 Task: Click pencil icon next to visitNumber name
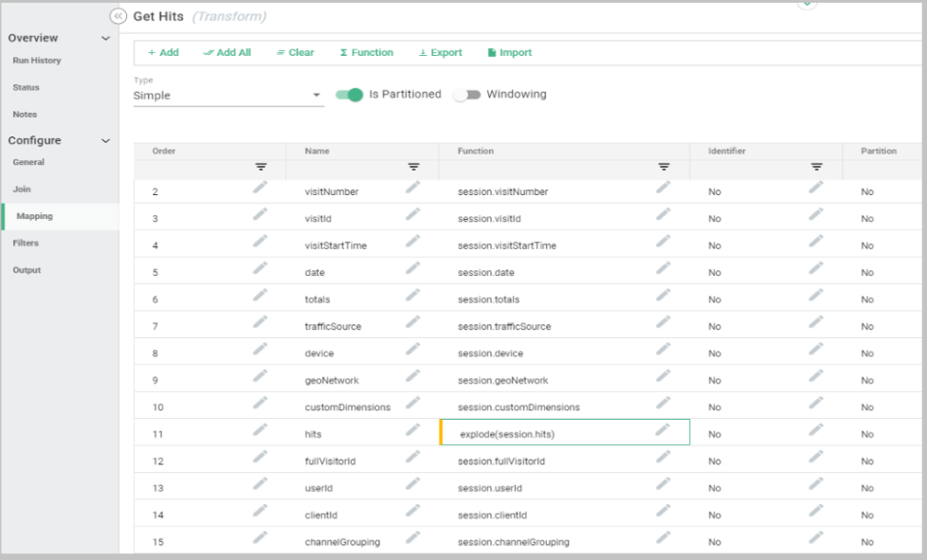coord(412,189)
